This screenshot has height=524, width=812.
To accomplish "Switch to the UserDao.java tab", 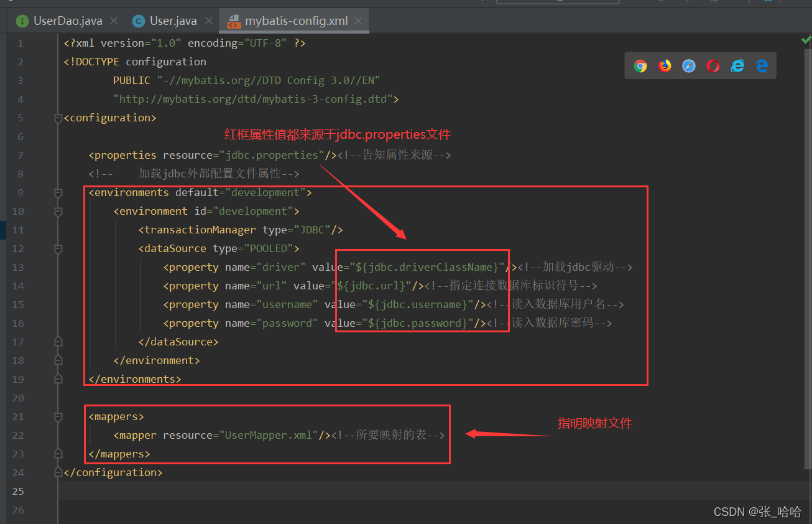I will 67,21.
